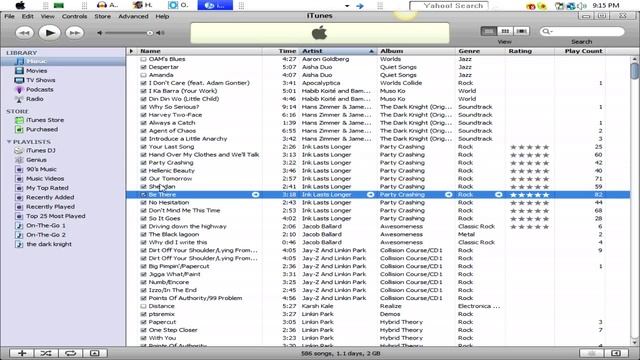Open the Purchased list

[42, 129]
